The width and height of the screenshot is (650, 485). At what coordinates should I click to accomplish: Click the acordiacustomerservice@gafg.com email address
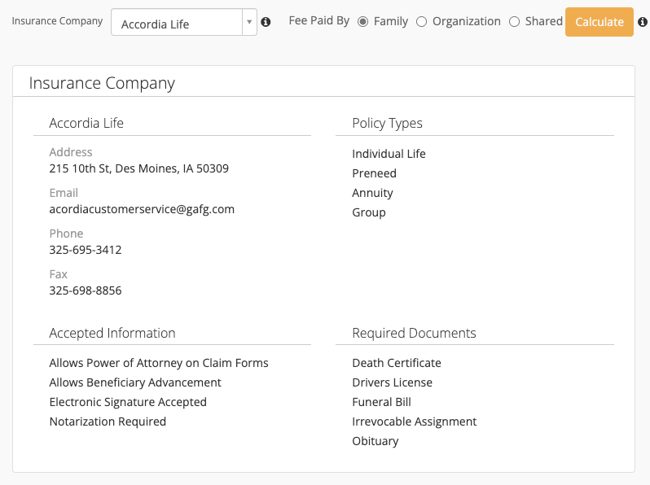tap(142, 209)
